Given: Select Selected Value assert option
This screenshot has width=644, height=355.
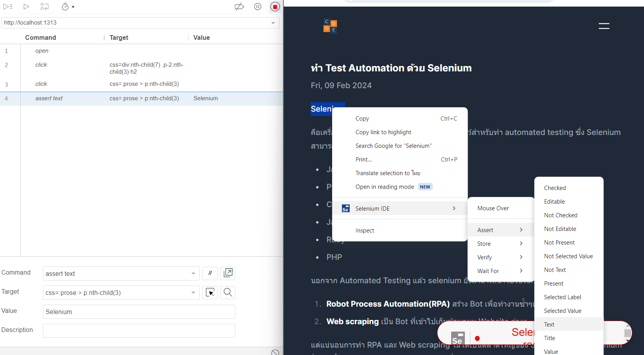Looking at the screenshot, I should (x=569, y=311).
